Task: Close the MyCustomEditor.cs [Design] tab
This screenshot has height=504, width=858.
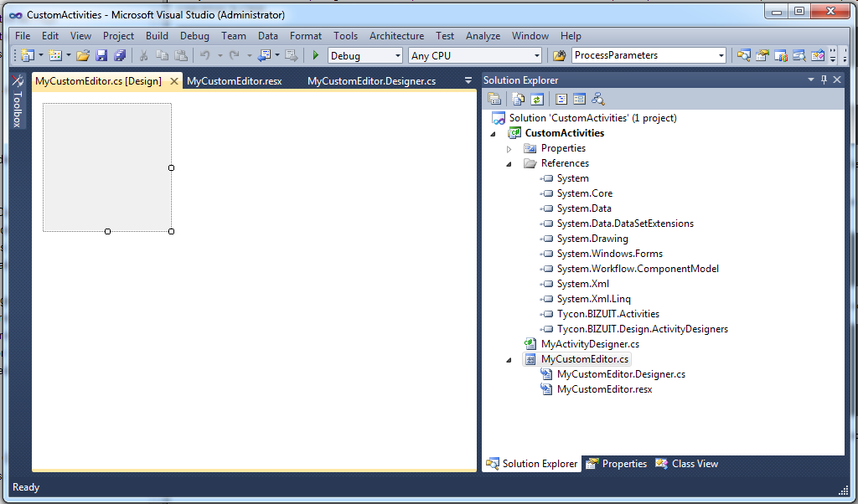Action: [x=174, y=81]
